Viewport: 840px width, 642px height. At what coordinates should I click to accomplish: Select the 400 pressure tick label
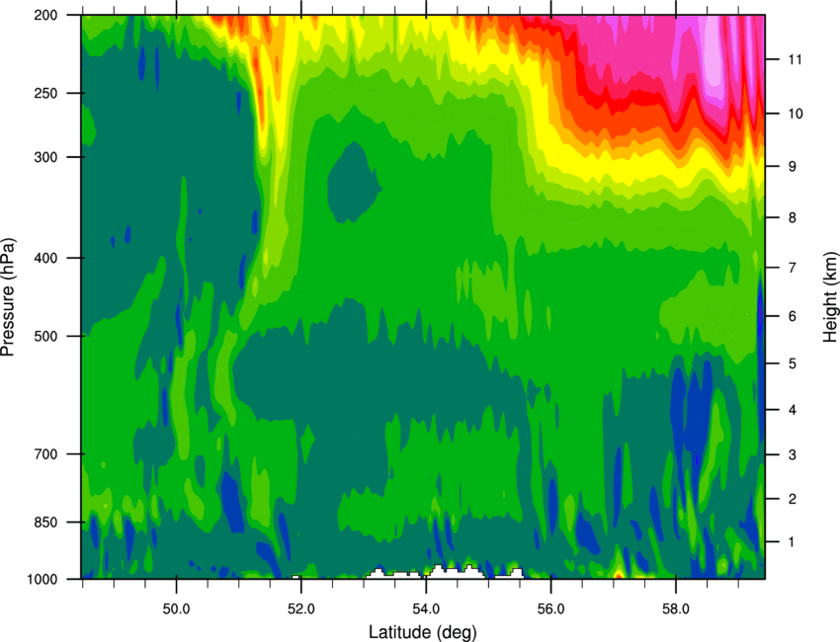pyautogui.click(x=45, y=258)
